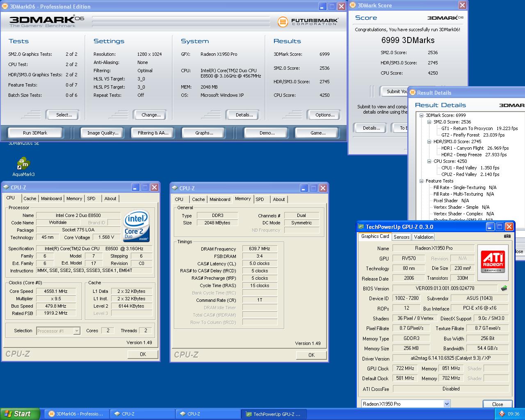
Task: Click Details in the 3DMark Score window
Action: (370, 128)
